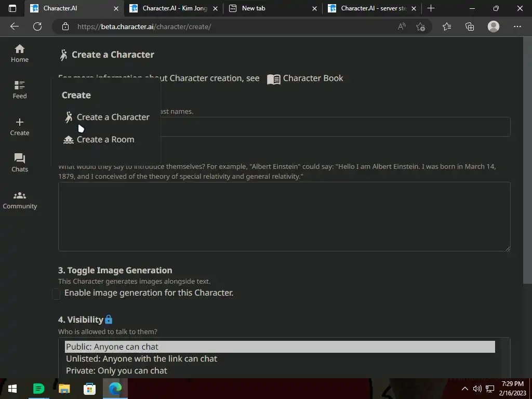Open Edge Settings and more menu
The image size is (532, 399).
point(517,26)
